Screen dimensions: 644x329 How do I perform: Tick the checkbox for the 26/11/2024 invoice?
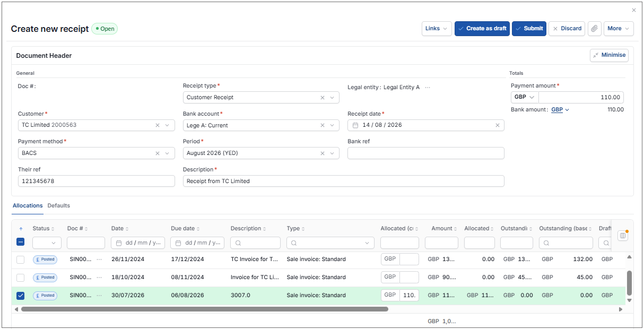[20, 259]
